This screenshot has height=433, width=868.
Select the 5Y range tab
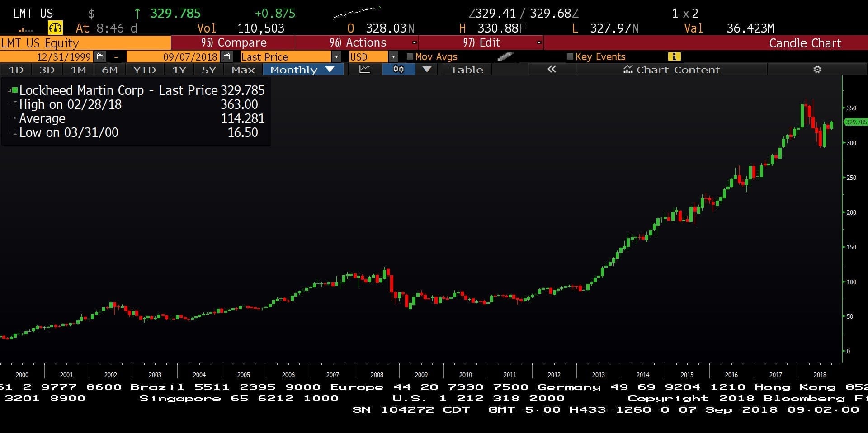click(x=209, y=70)
